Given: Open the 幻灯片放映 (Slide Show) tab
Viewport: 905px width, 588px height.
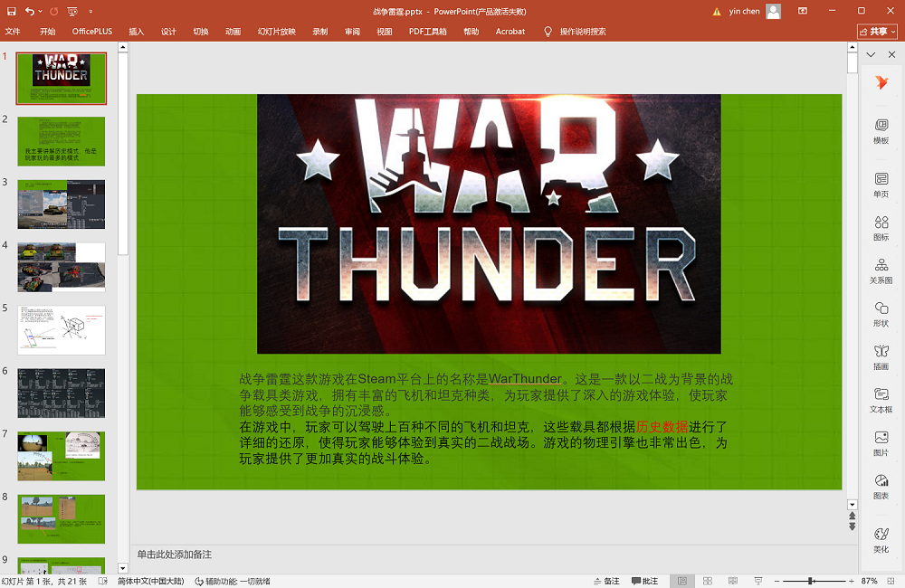Looking at the screenshot, I should coord(276,32).
